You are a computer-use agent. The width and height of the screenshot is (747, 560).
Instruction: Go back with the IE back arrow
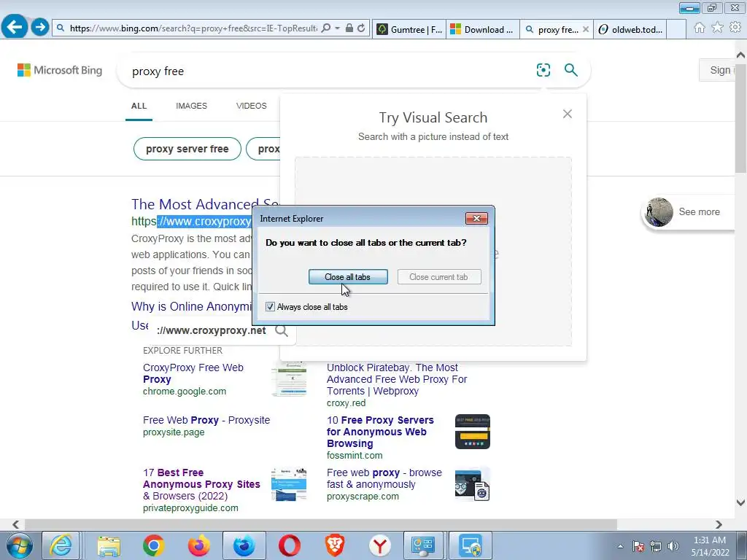tap(15, 27)
